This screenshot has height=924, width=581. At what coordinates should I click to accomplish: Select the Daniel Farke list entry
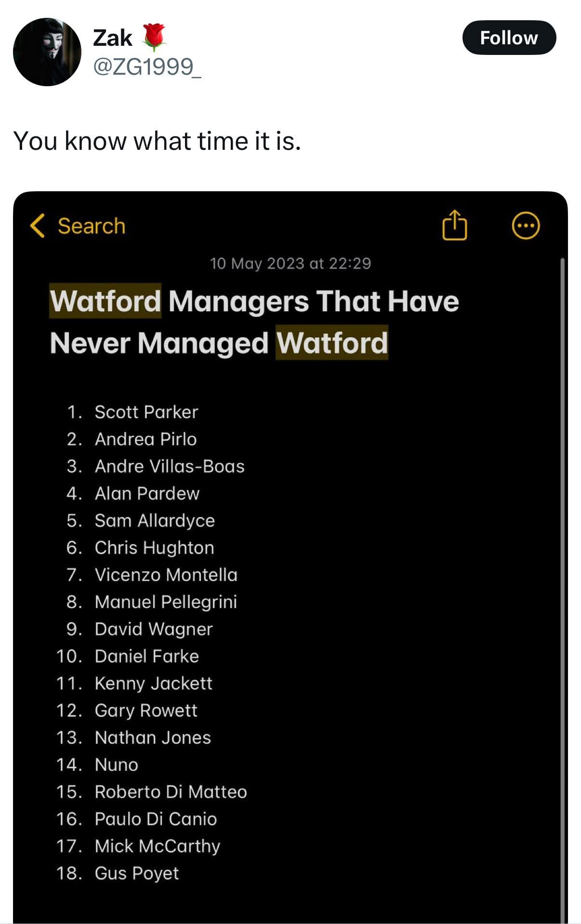(x=147, y=656)
